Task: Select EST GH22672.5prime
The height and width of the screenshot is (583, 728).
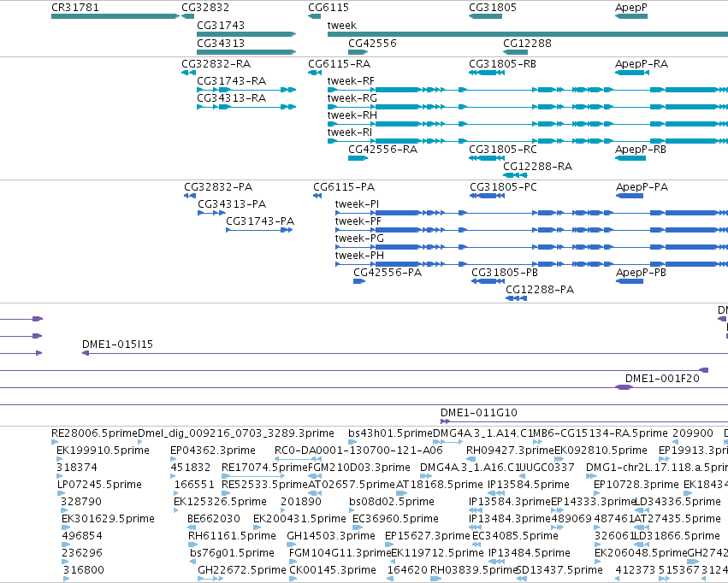Action: tap(210, 579)
